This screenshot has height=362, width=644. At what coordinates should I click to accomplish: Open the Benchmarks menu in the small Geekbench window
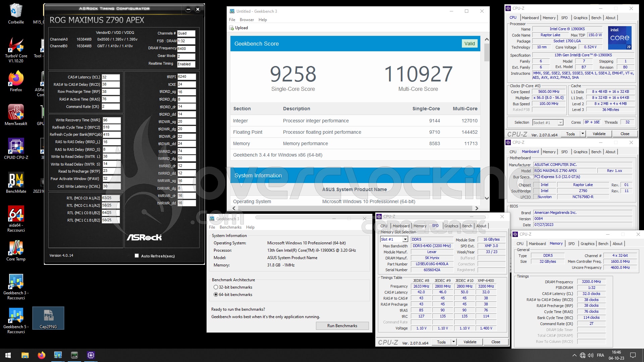(230, 227)
